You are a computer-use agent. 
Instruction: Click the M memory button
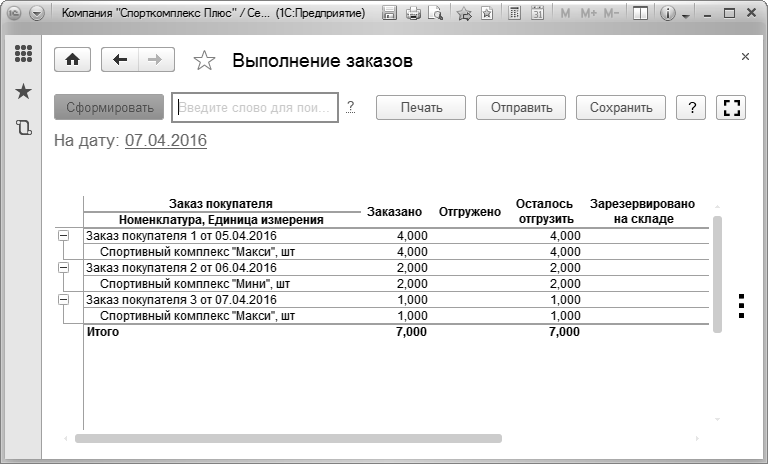tap(565, 13)
